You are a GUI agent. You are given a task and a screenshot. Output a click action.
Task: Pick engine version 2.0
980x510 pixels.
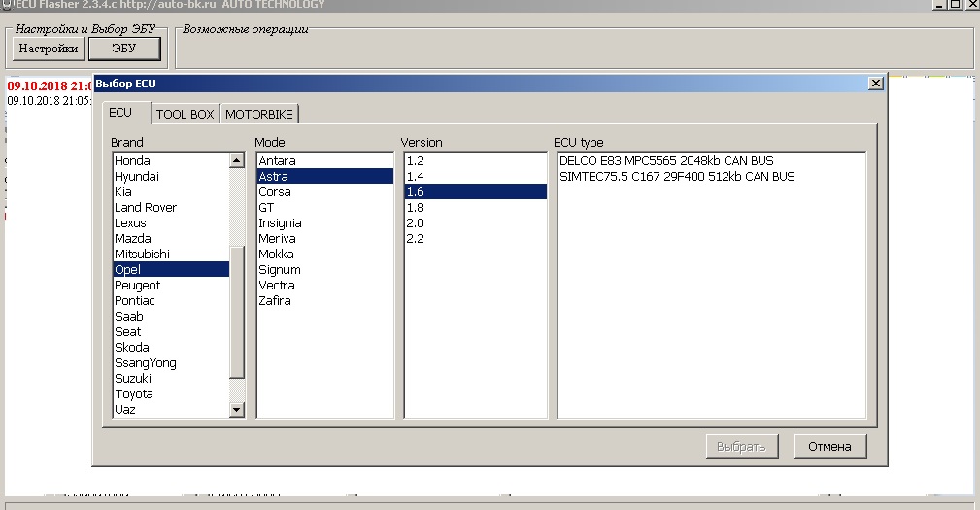tap(476, 223)
